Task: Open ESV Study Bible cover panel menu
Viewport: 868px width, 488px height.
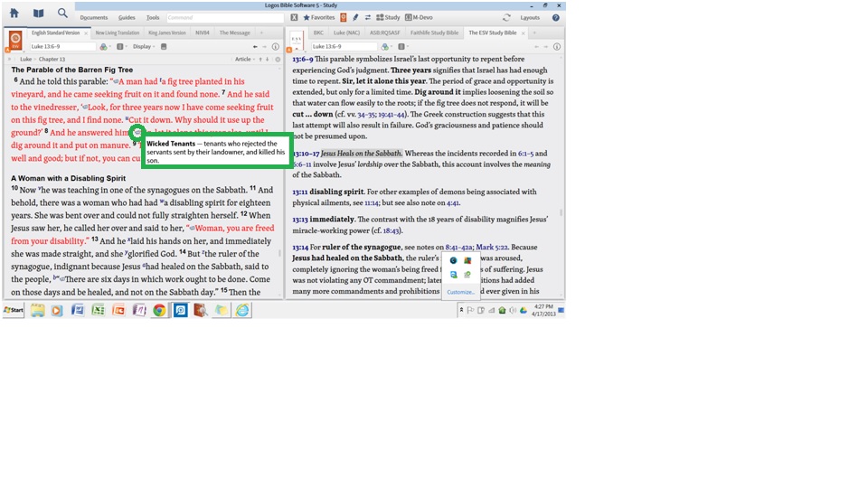Action: pyautogui.click(x=297, y=41)
